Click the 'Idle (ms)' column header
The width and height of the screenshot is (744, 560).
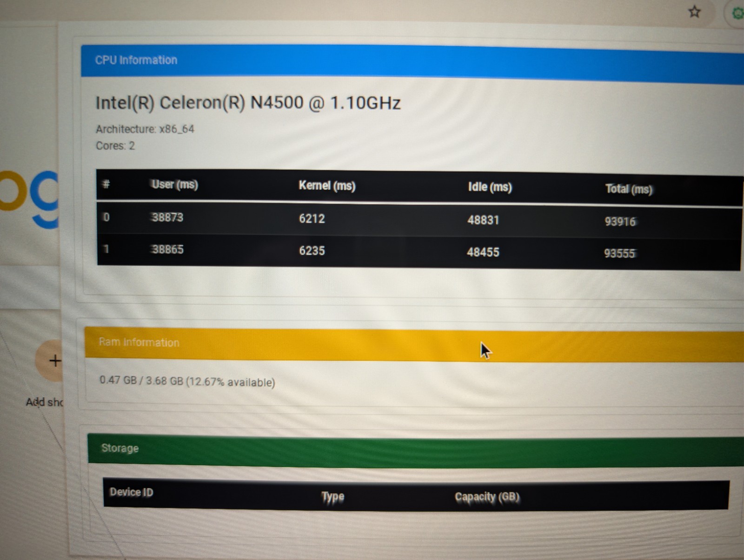490,187
